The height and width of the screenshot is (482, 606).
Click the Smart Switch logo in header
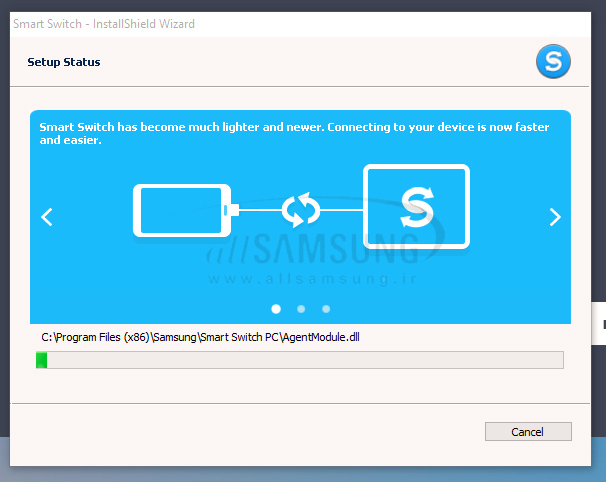tap(553, 61)
